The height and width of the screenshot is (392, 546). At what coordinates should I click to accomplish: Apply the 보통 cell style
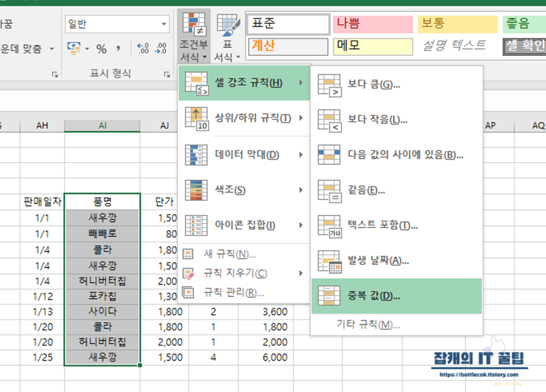point(457,24)
